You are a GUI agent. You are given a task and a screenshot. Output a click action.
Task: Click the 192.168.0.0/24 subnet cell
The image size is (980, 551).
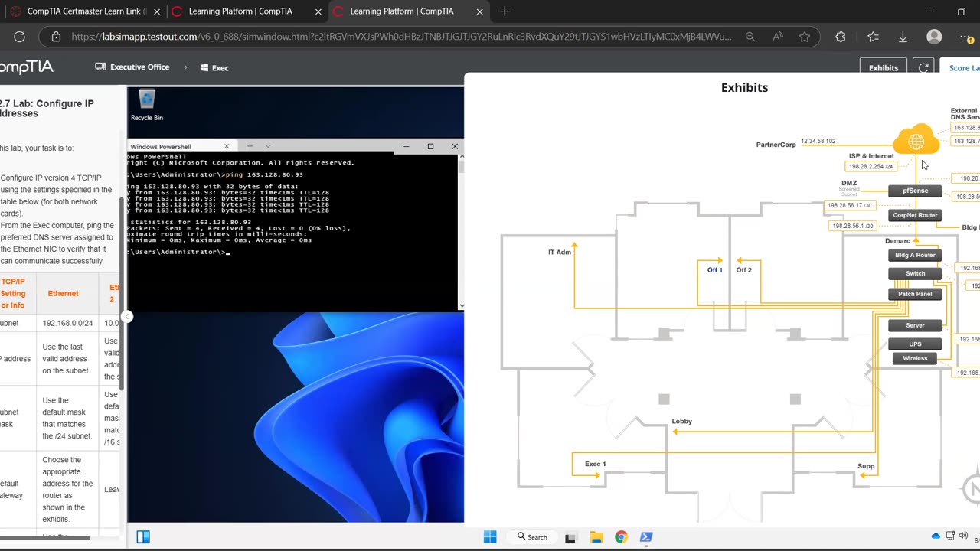pyautogui.click(x=67, y=323)
